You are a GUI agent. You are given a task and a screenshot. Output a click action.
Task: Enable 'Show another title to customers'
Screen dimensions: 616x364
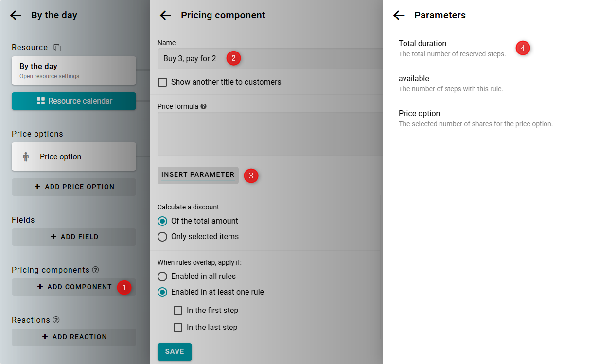[x=162, y=82]
